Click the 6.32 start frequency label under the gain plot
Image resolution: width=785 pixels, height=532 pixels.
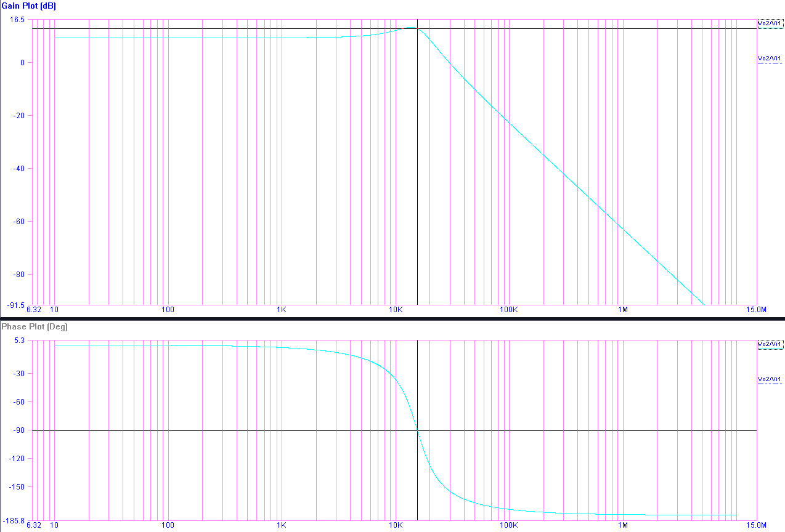click(x=34, y=310)
